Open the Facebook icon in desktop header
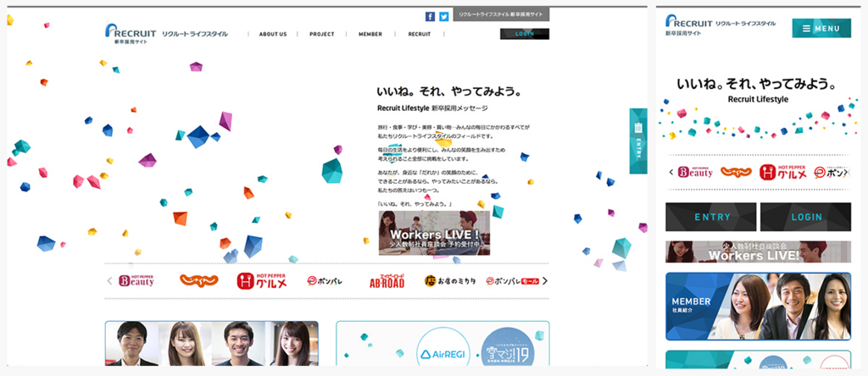868x376 pixels. point(430,17)
